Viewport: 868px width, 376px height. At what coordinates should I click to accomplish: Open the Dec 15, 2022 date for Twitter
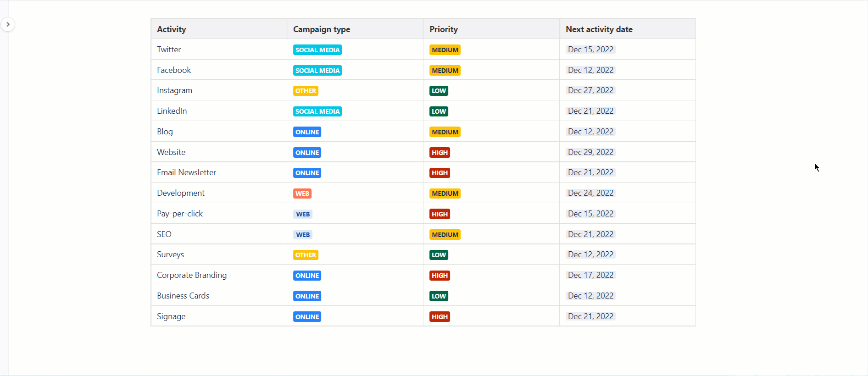coord(590,50)
